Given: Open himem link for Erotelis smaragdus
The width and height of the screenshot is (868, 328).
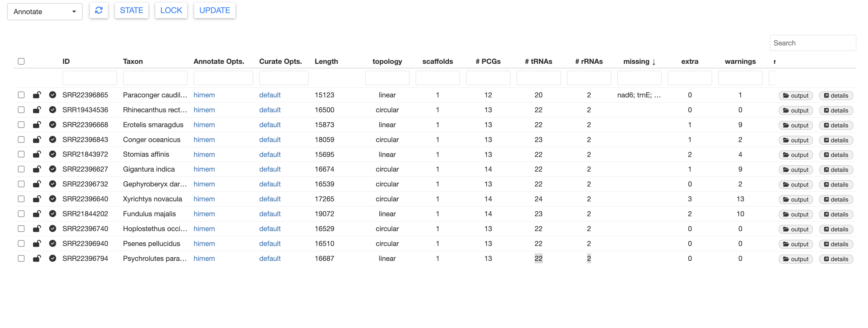Looking at the screenshot, I should pos(204,125).
